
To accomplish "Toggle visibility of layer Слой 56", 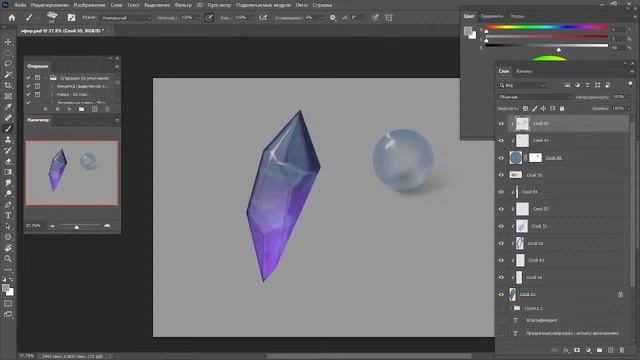I will (501, 175).
